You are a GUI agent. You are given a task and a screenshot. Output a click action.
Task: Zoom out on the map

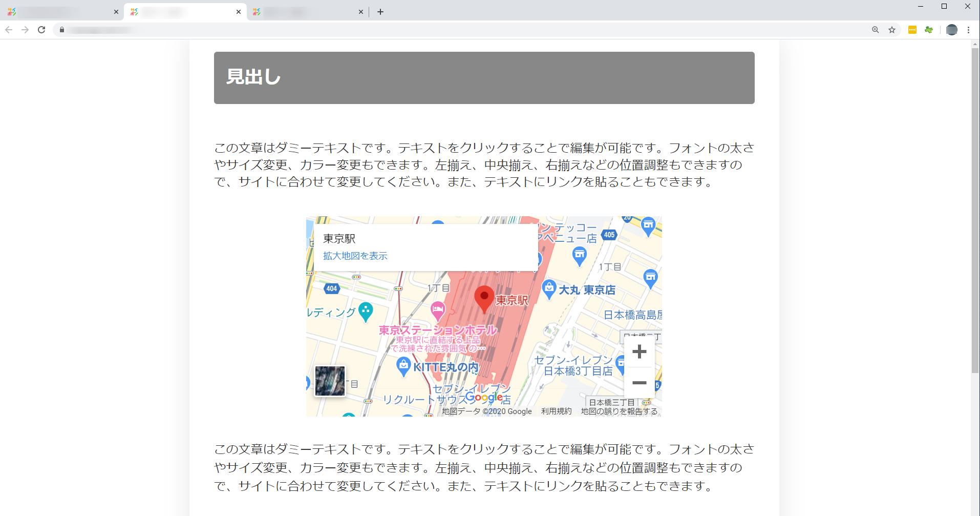(640, 383)
